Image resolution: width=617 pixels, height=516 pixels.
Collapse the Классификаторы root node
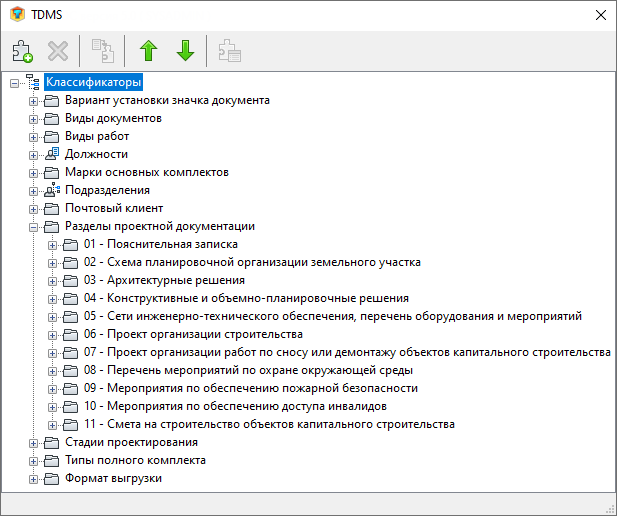tap(14, 83)
